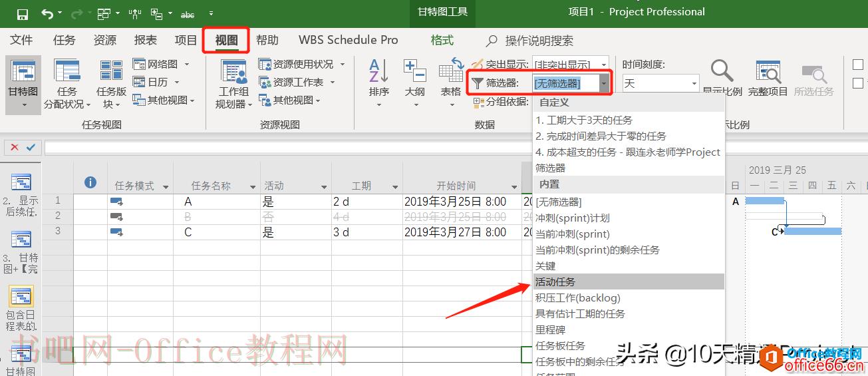The height and width of the screenshot is (376, 868).
Task: Open Other Views in resource views group
Action: point(290,100)
